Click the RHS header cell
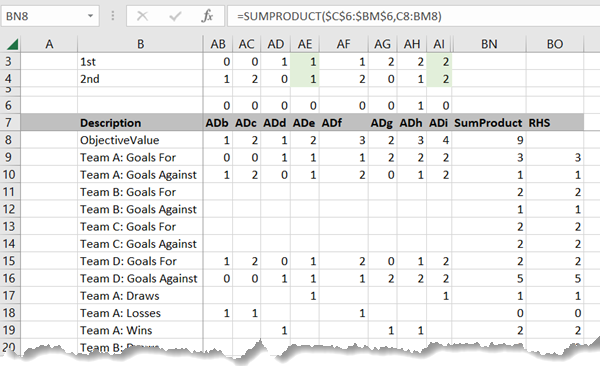The image size is (600, 366). click(x=555, y=123)
